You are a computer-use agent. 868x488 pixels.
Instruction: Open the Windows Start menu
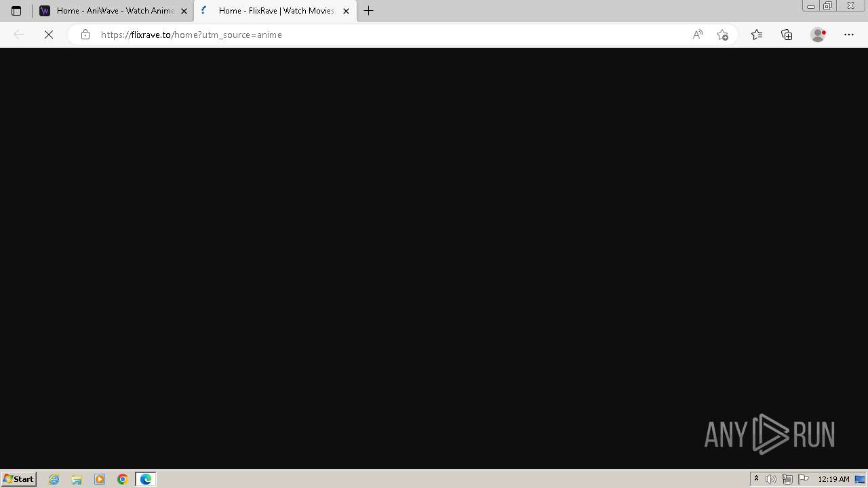18,479
